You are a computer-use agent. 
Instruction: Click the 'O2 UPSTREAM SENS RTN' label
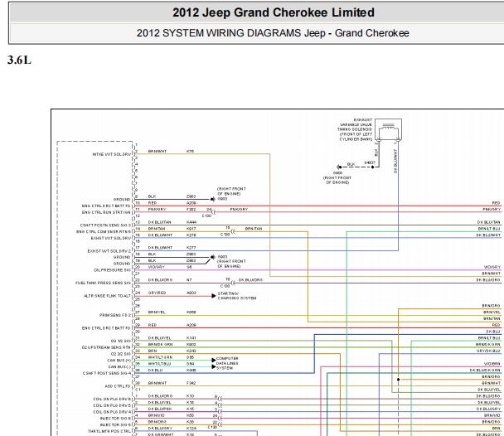coord(106,347)
